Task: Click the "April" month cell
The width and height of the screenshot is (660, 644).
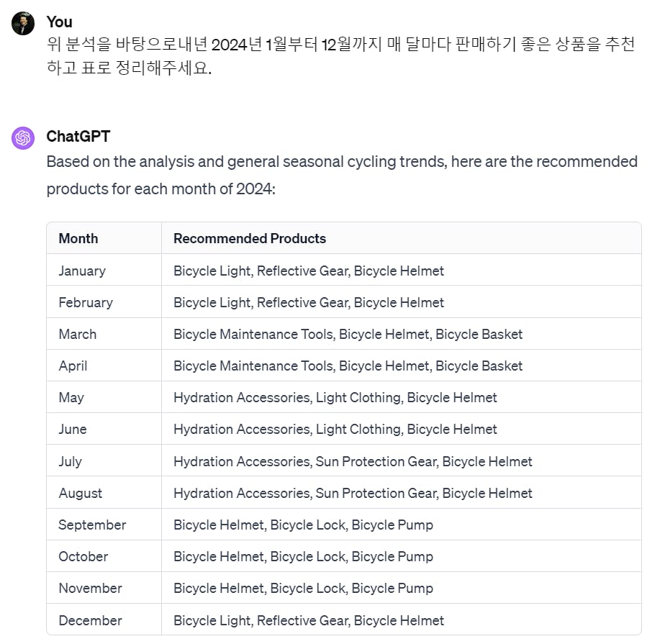Action: (x=73, y=366)
